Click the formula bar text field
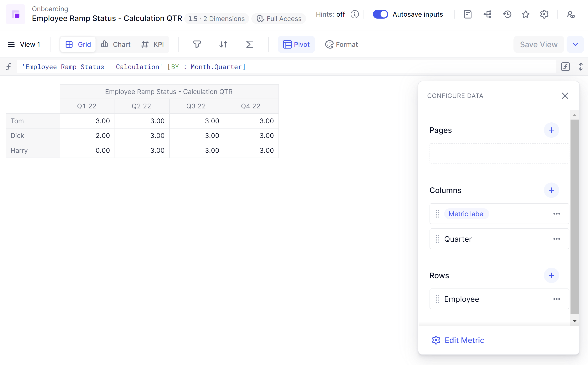The image size is (588, 365). pyautogui.click(x=286, y=67)
